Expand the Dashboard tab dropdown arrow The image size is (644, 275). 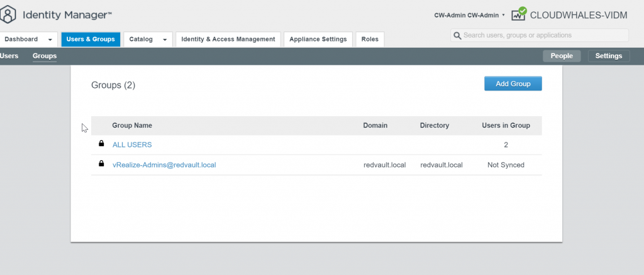(x=50, y=40)
